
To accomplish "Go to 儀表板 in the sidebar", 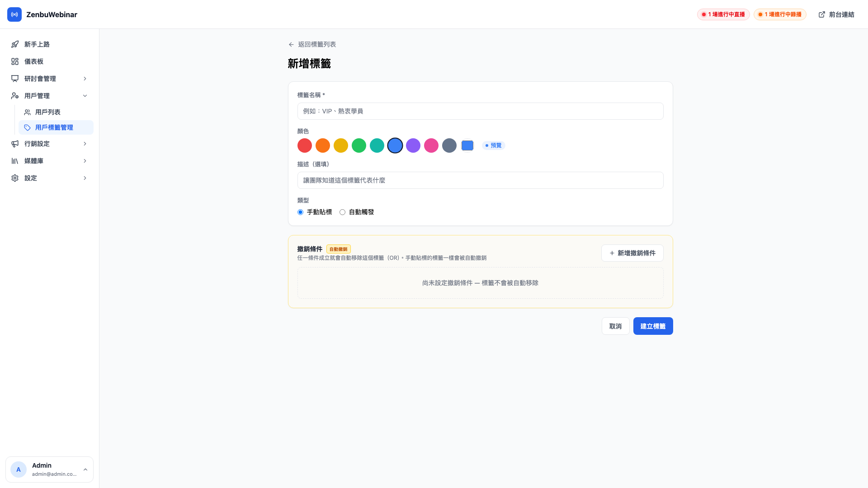I will coord(49,61).
